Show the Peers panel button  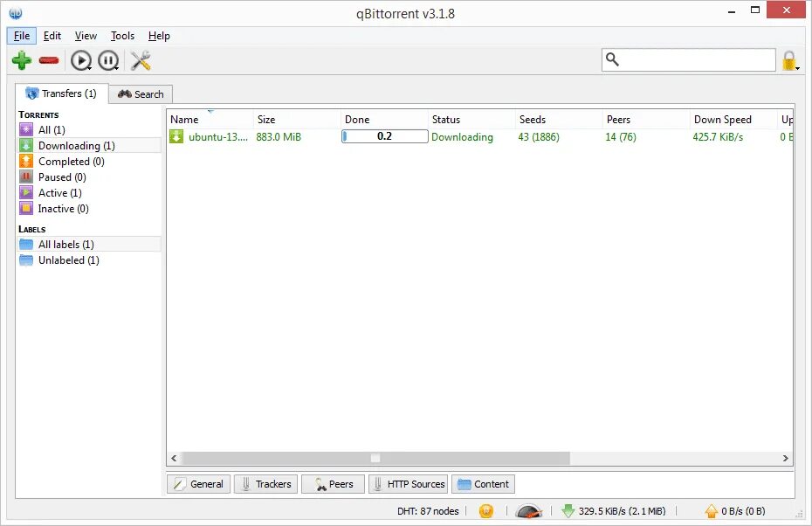[x=333, y=484]
